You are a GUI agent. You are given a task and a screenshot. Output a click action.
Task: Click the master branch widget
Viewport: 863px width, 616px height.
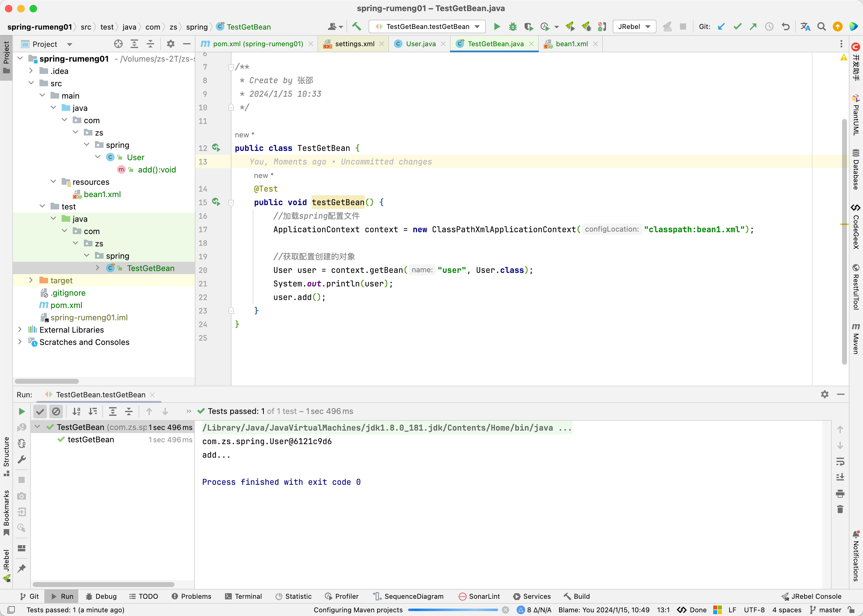point(826,610)
